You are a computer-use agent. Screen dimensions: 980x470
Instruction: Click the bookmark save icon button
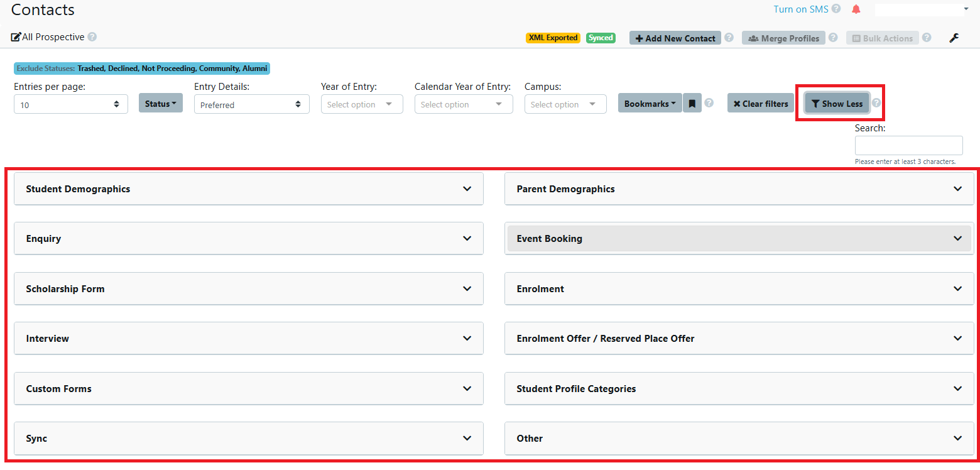coord(692,104)
